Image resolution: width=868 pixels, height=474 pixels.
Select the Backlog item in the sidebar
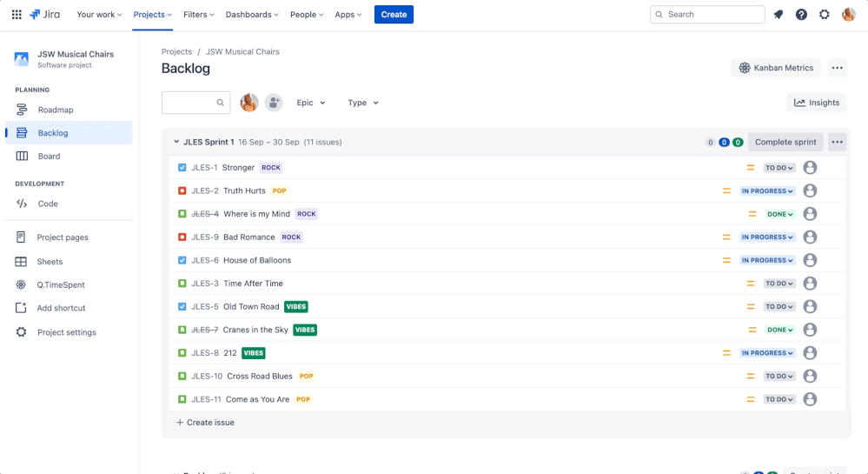tap(69, 133)
